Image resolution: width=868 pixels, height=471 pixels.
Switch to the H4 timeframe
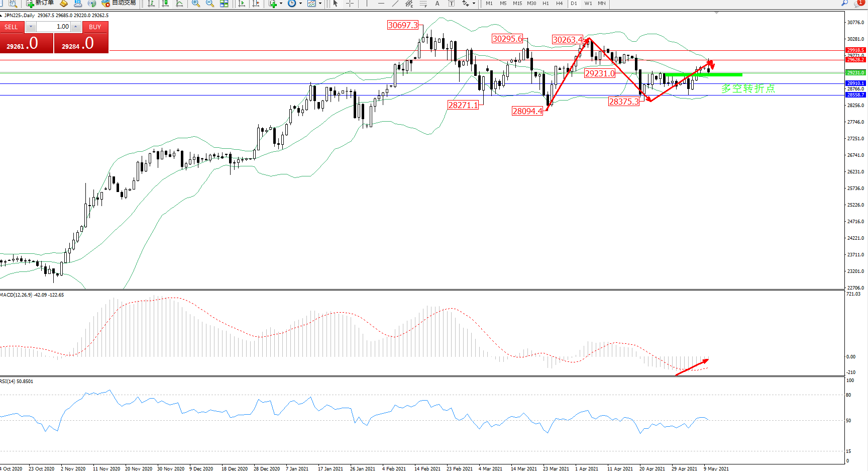(x=559, y=4)
